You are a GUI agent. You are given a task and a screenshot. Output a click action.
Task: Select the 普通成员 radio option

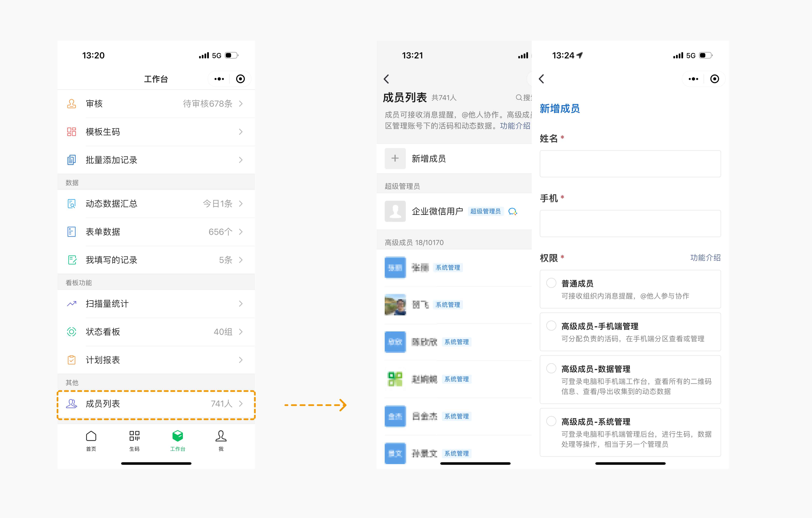tap(551, 283)
